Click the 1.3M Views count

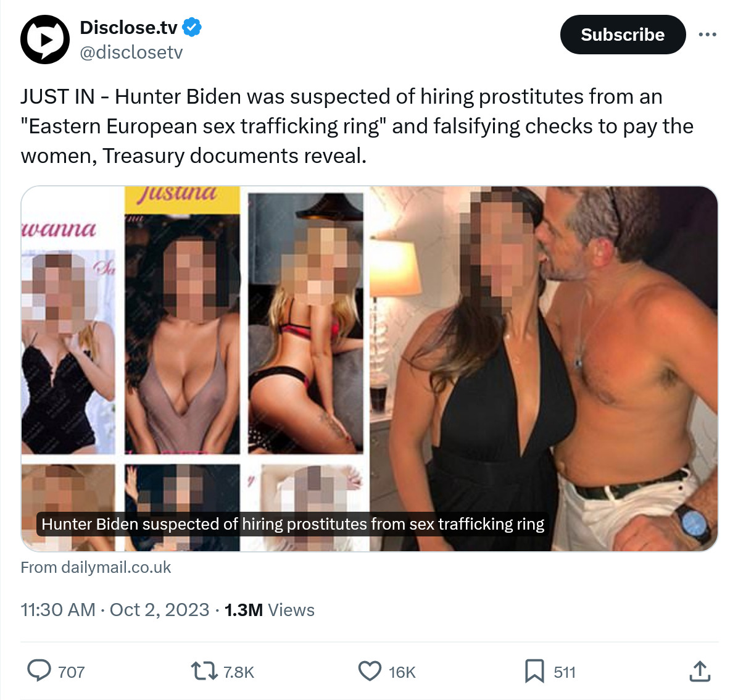point(270,610)
